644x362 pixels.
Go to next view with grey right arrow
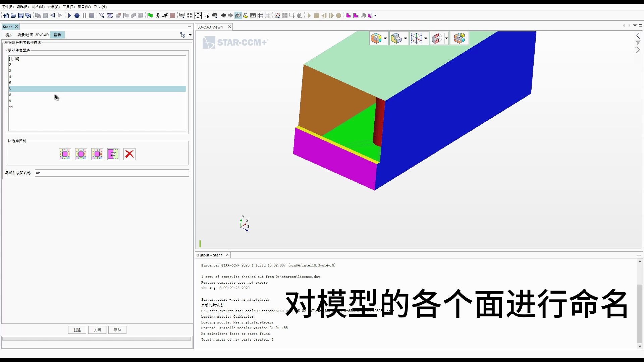click(x=230, y=15)
